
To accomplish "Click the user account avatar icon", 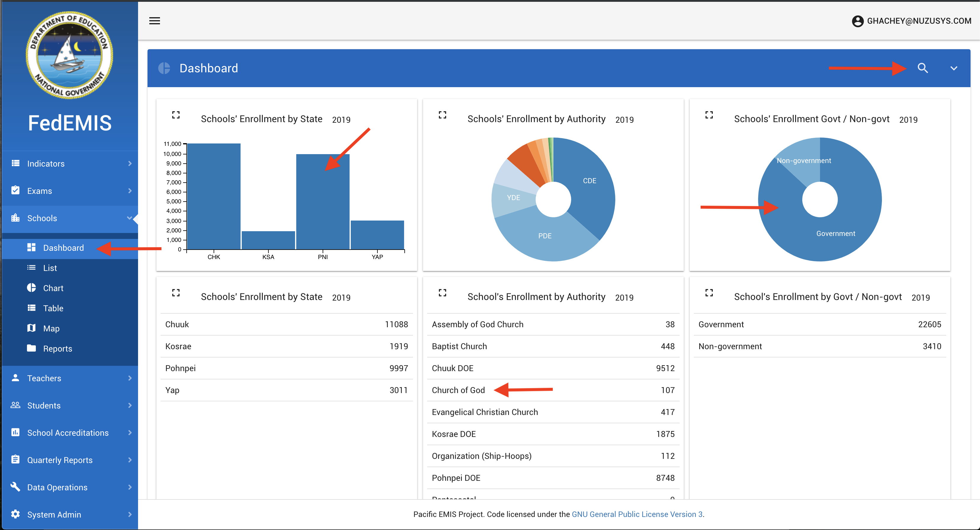I will point(857,21).
